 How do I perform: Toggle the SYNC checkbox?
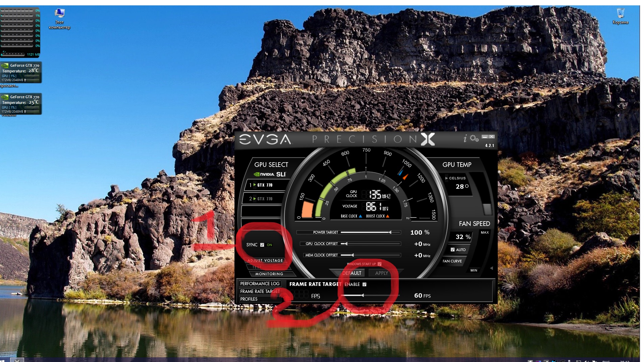pyautogui.click(x=262, y=245)
